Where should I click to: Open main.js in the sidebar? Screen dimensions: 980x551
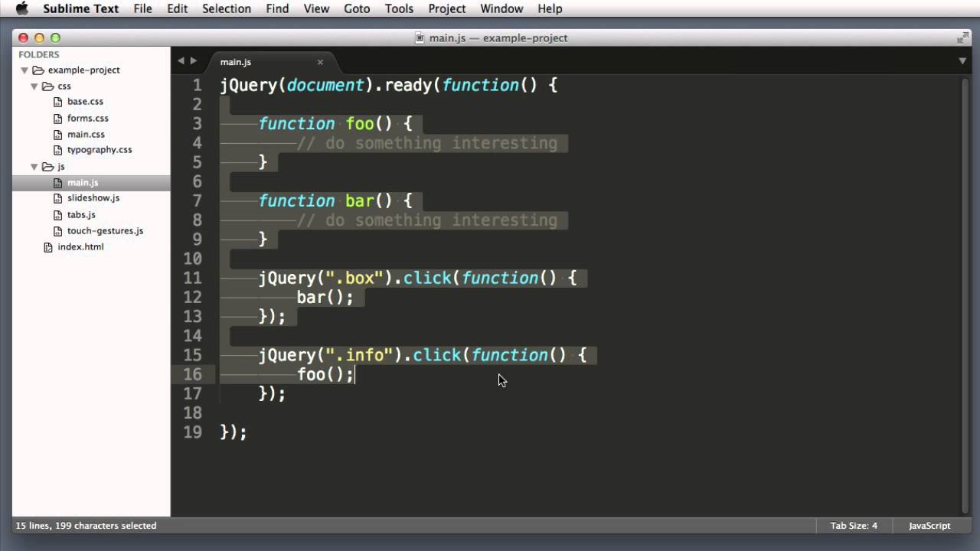83,183
